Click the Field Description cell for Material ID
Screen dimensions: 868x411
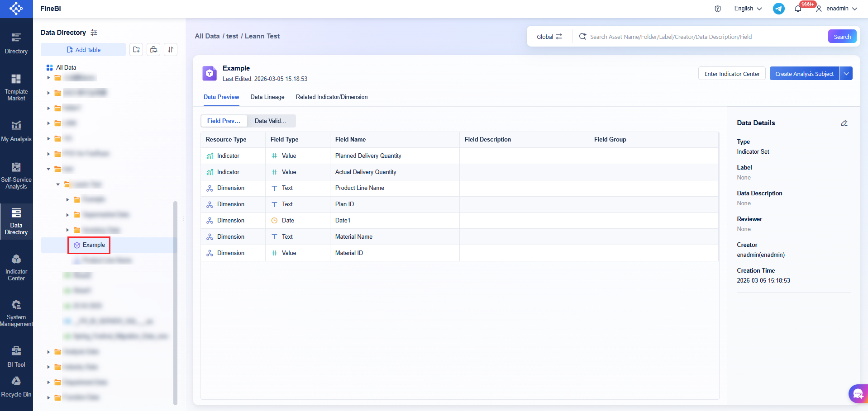pyautogui.click(x=524, y=253)
